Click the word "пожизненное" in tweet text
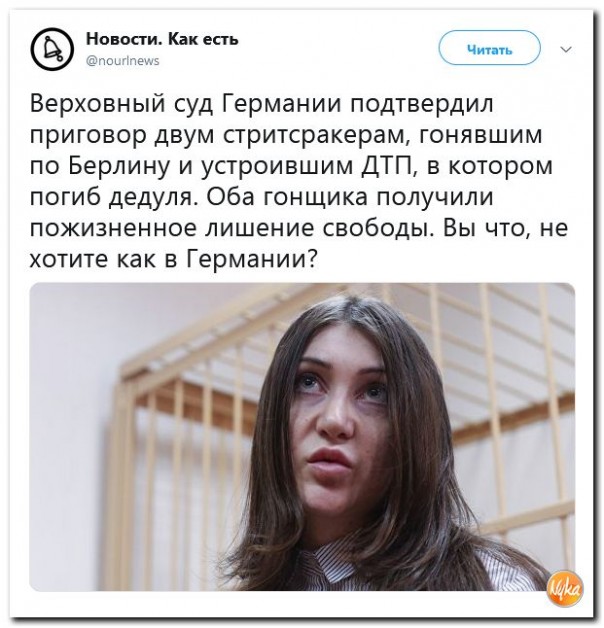Image resolution: width=604 pixels, height=628 pixels. coord(113,229)
